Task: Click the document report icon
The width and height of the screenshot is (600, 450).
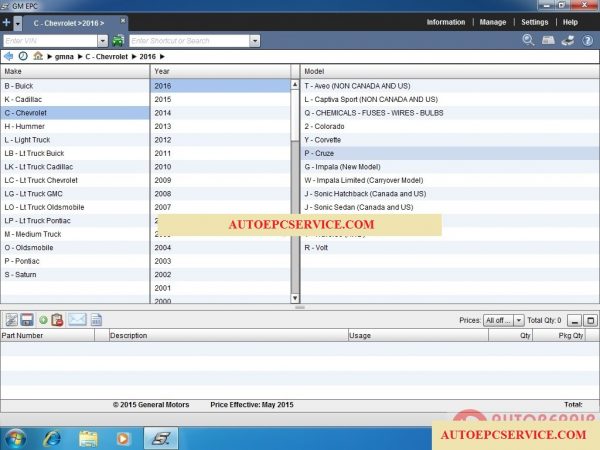Action: tap(96, 320)
